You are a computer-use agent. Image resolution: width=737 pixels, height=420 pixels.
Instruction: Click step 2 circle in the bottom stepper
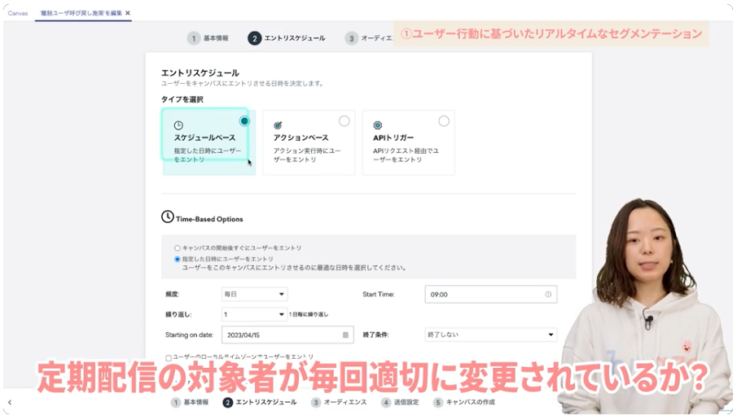tap(228, 402)
